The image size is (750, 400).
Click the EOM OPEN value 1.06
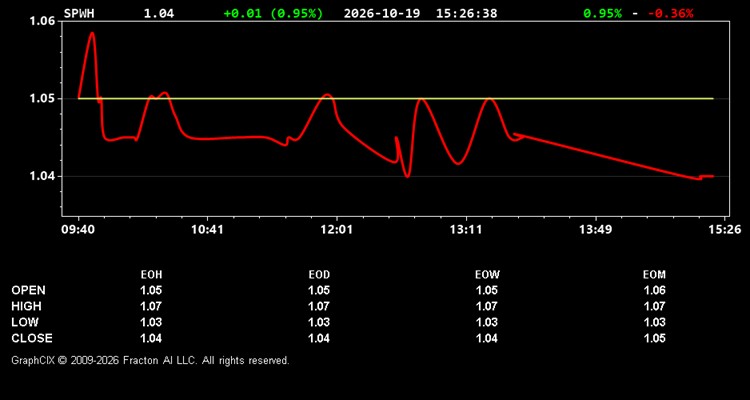pos(654,290)
